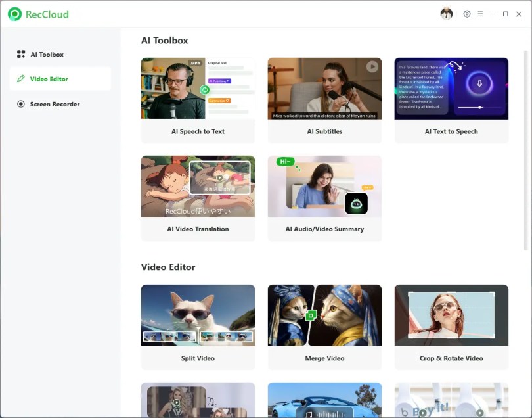Open the AI Audio/Video Summary thumbnail
Viewport: 532px width, 418px height.
click(324, 186)
